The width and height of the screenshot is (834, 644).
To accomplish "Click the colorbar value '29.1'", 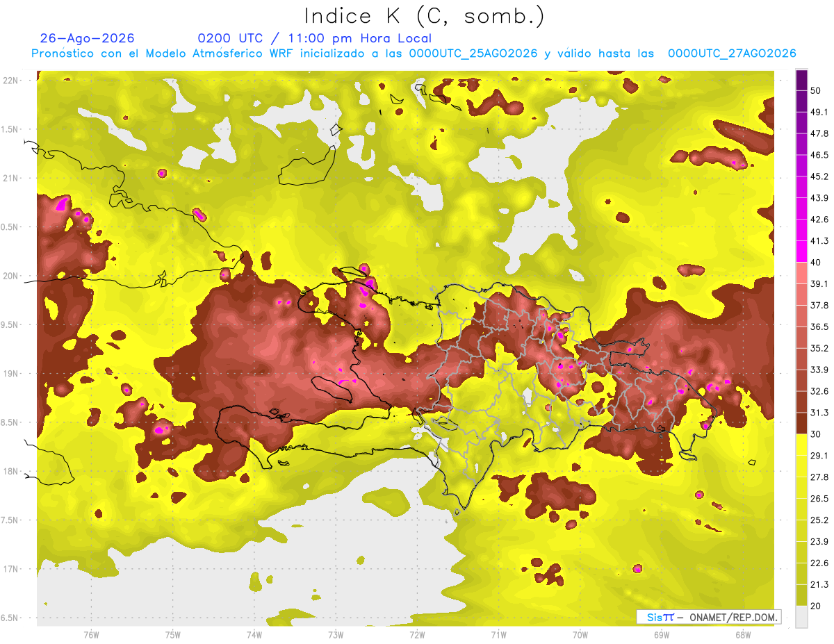I will coord(819,455).
